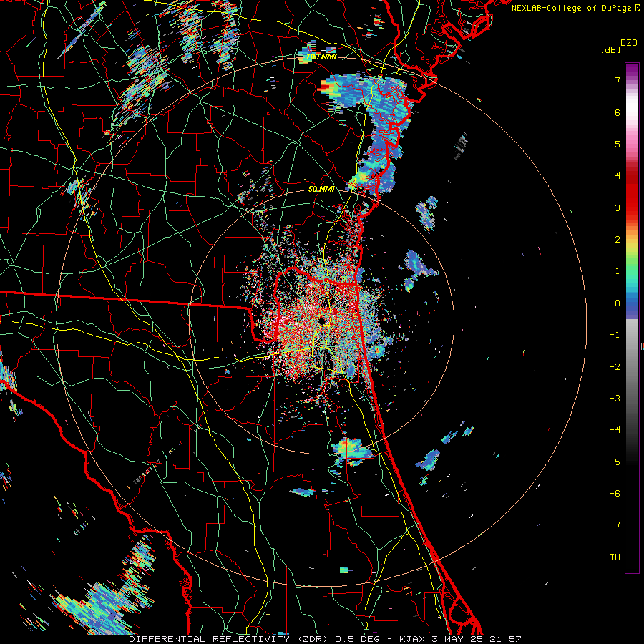Viewport: 644px width, 644px height.
Task: Click the -5 value on color scale
Action: (x=615, y=462)
